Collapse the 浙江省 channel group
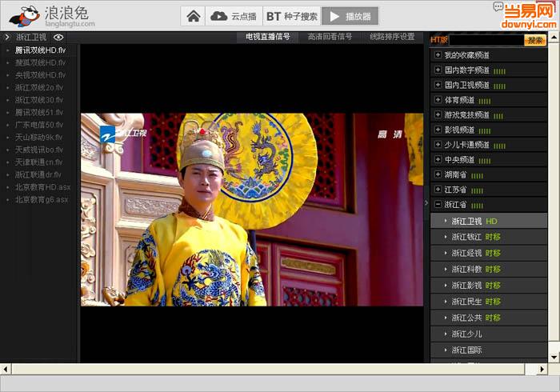Image resolution: width=560 pixels, height=392 pixels. coord(438,205)
